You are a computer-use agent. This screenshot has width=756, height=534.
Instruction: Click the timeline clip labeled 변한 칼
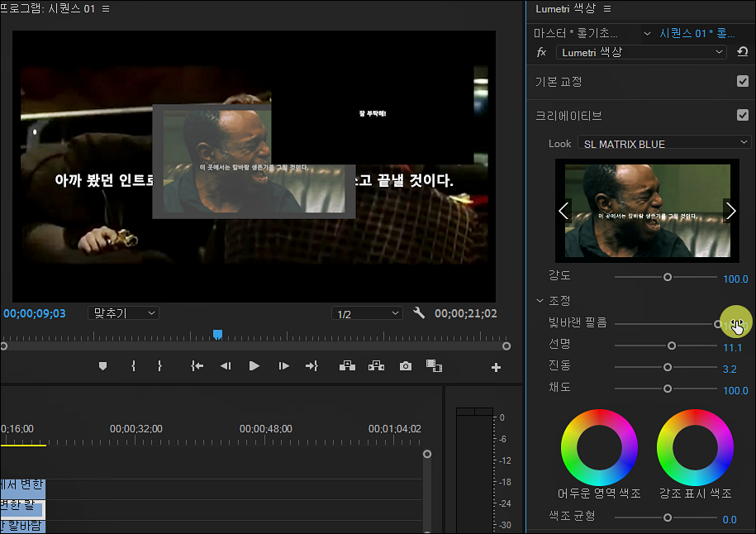tap(22, 509)
